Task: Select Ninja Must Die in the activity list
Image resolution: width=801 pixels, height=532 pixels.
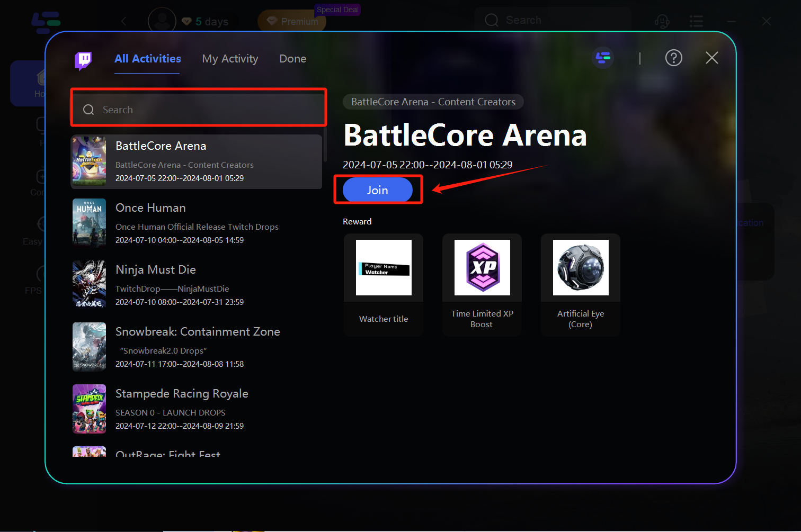Action: click(x=197, y=285)
